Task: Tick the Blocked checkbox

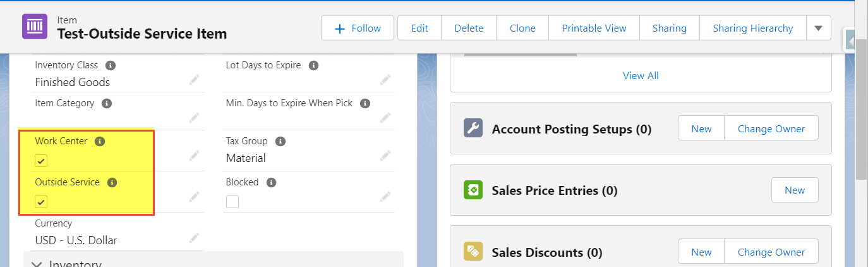Action: point(232,202)
